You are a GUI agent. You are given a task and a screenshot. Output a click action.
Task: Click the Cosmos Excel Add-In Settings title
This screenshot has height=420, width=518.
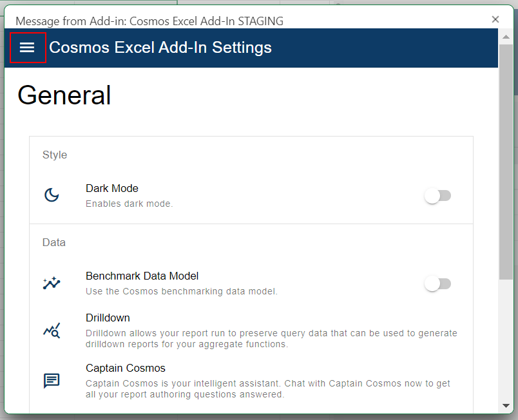(160, 48)
